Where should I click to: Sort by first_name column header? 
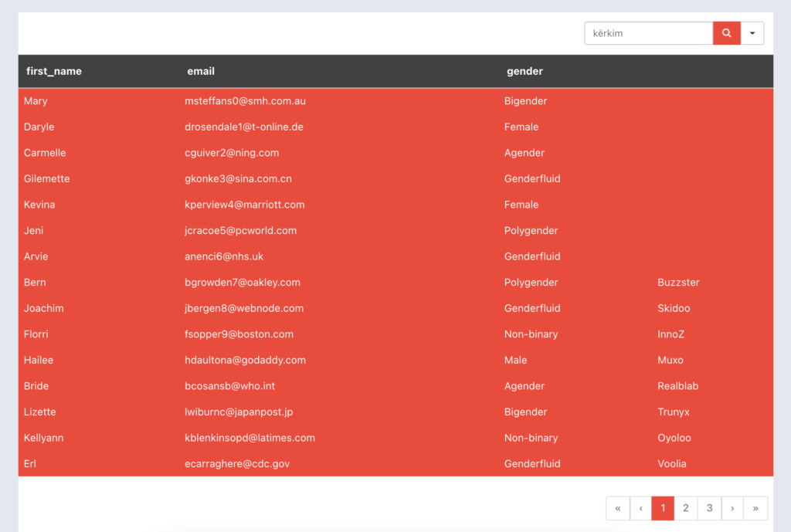coord(54,71)
